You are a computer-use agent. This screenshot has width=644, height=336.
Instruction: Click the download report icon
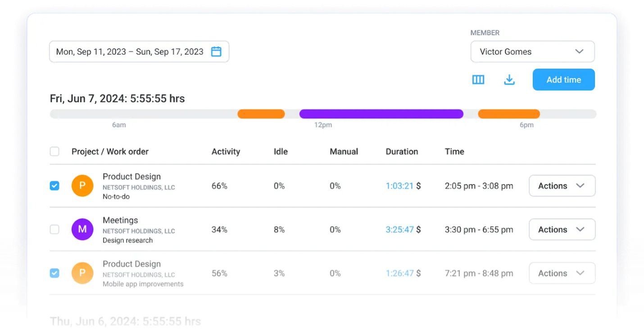(x=509, y=80)
